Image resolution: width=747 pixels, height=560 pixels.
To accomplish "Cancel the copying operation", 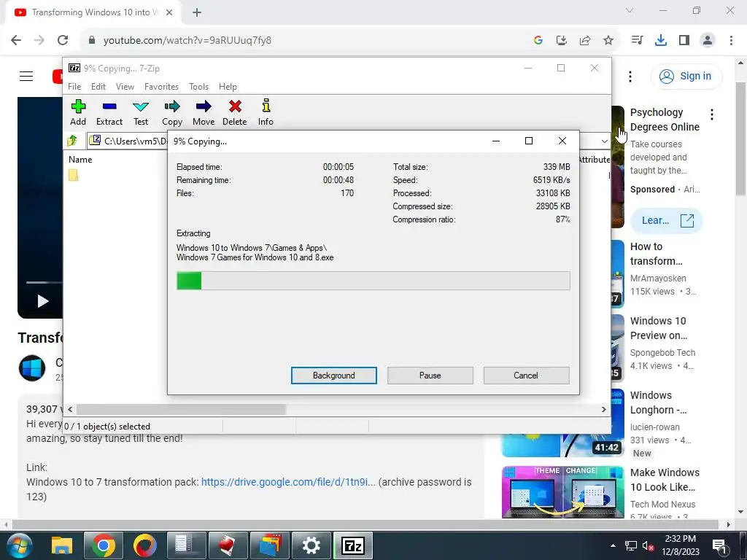I will coord(526,376).
